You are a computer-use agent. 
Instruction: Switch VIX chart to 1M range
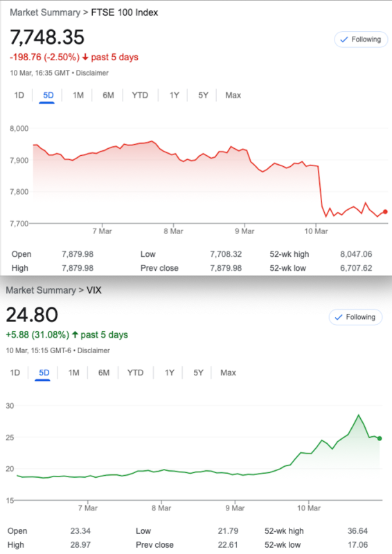(73, 373)
